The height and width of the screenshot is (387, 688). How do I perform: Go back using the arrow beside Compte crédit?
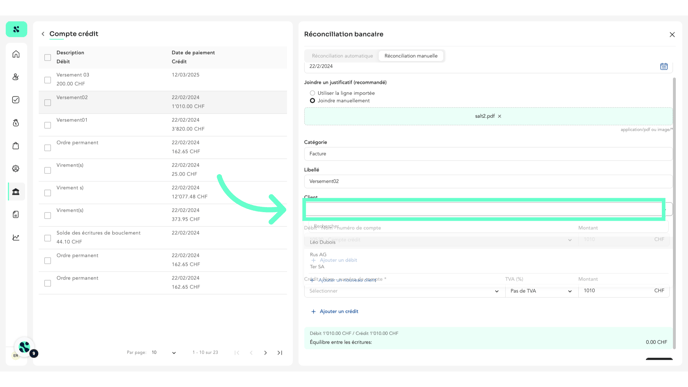43,34
